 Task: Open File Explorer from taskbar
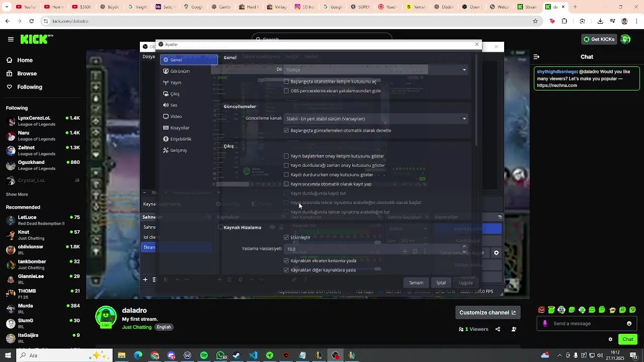coord(121,355)
